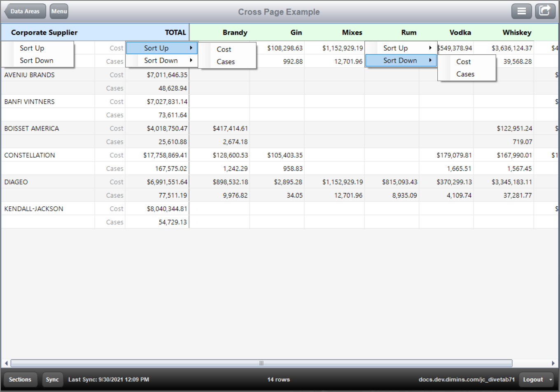Click the Menu button

[x=59, y=12]
